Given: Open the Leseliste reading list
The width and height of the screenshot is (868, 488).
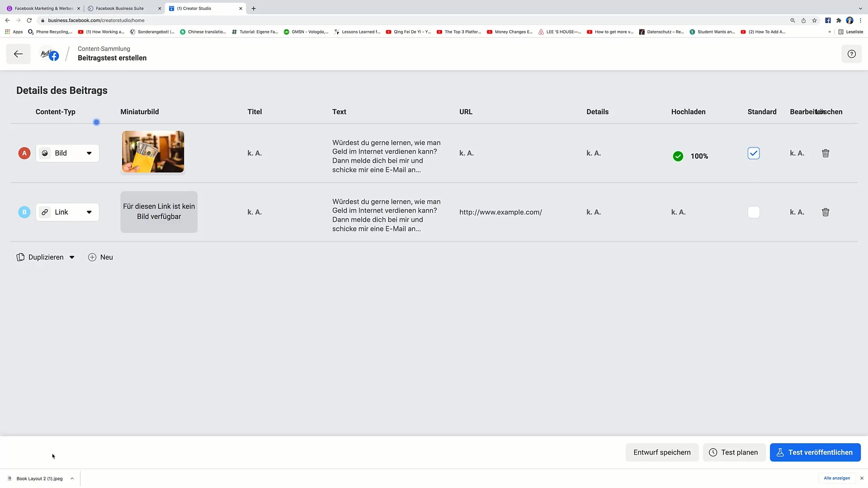Looking at the screenshot, I should point(850,32).
